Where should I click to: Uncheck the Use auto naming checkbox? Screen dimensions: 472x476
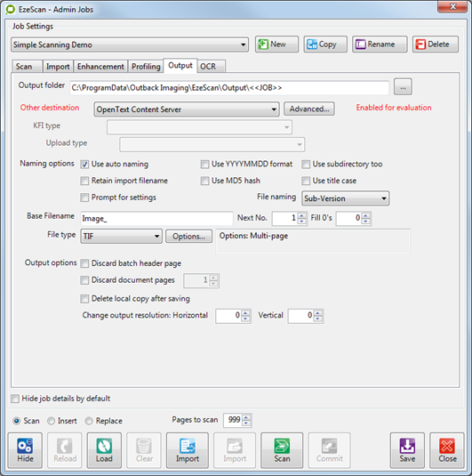pos(84,165)
